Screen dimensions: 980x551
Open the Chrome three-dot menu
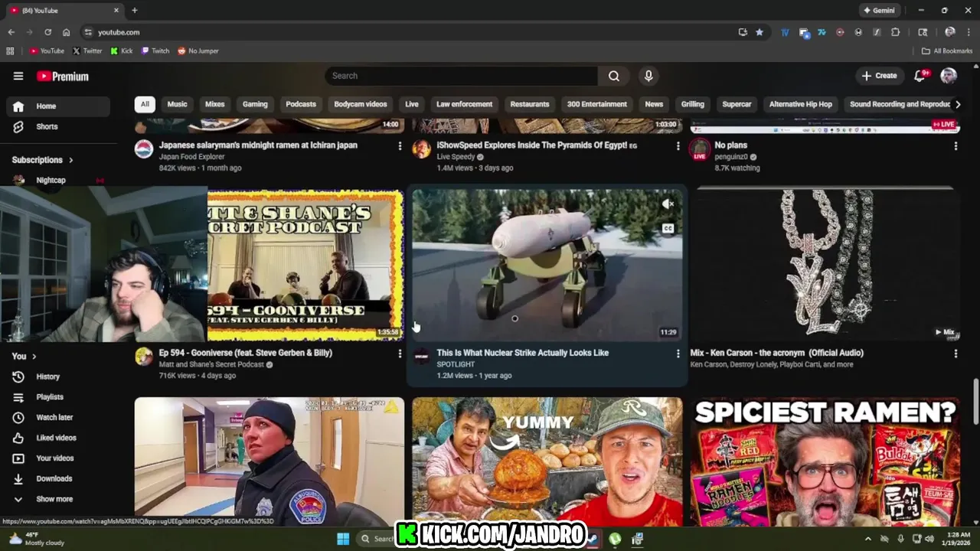coord(969,32)
